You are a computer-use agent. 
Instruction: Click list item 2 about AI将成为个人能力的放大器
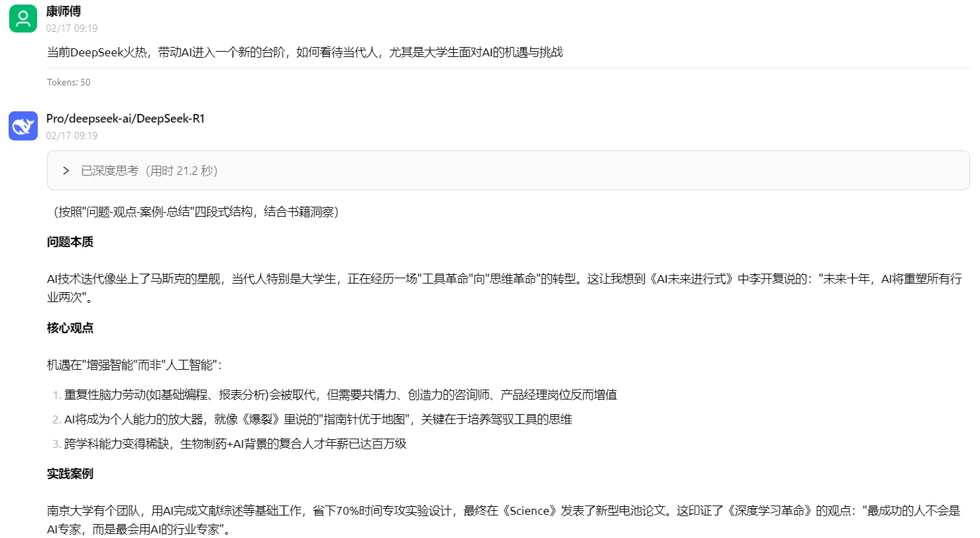tap(318, 419)
